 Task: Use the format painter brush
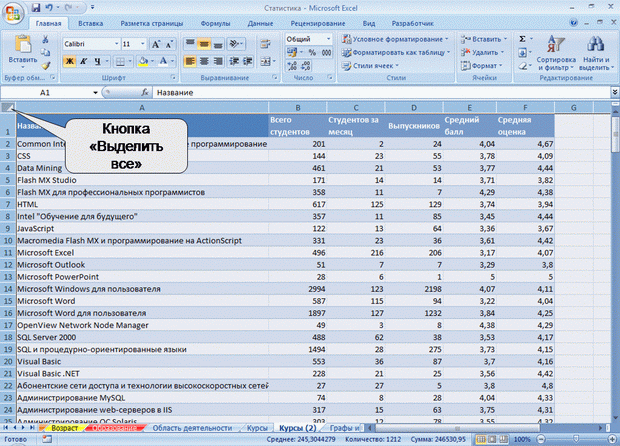[x=46, y=66]
